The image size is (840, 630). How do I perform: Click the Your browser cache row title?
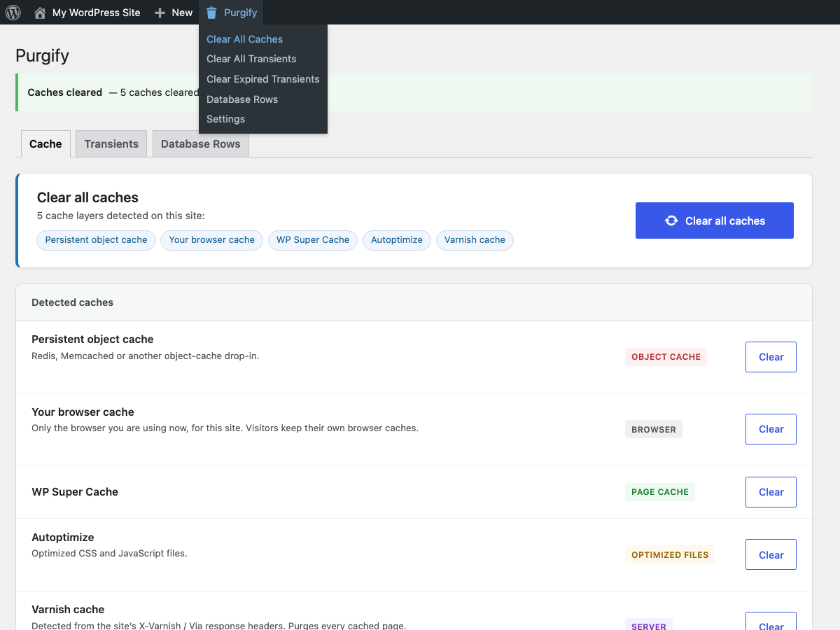(x=83, y=412)
